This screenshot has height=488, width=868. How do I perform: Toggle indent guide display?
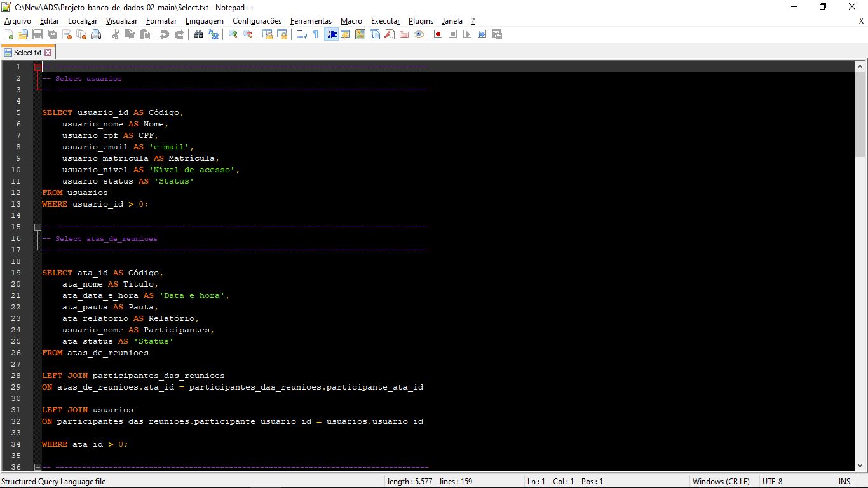tap(332, 34)
